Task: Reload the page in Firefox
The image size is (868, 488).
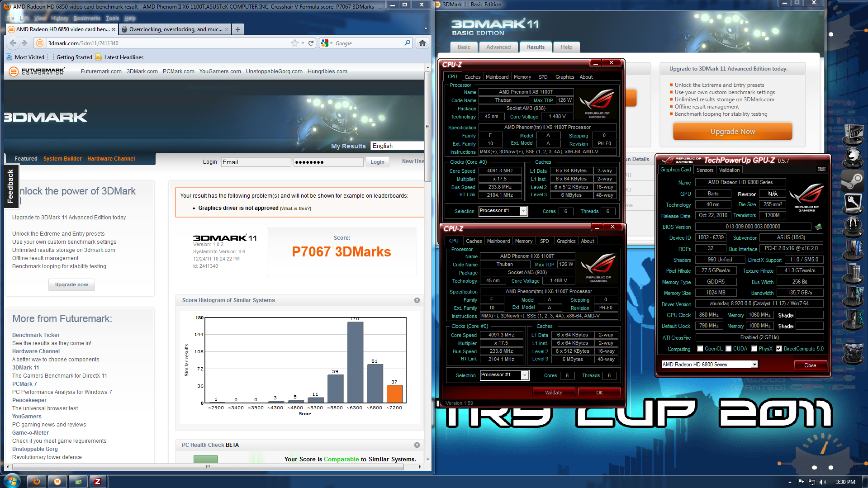Action: pyautogui.click(x=311, y=43)
